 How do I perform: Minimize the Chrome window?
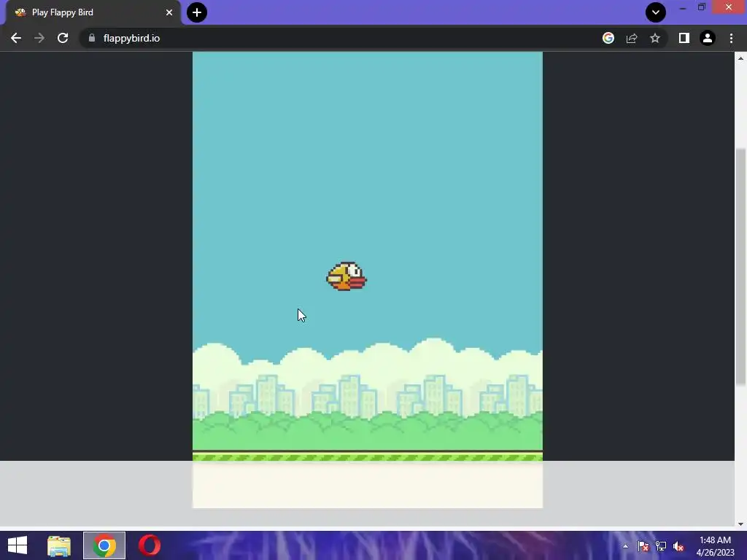tap(683, 7)
